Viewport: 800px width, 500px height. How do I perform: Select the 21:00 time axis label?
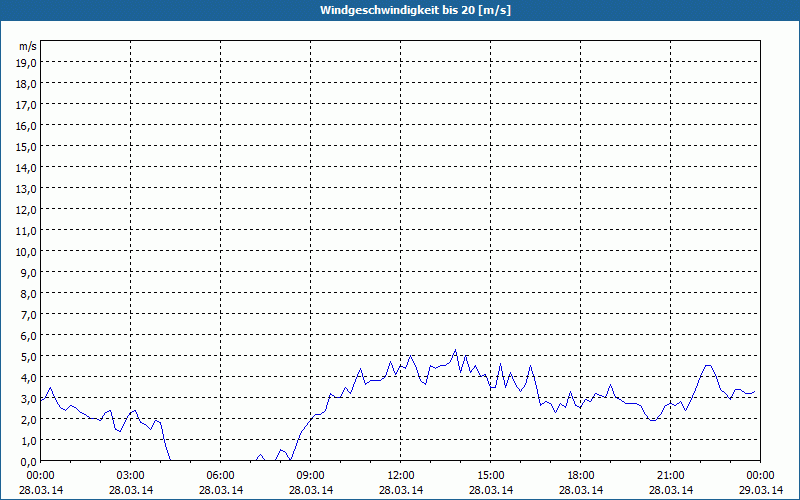tap(671, 475)
